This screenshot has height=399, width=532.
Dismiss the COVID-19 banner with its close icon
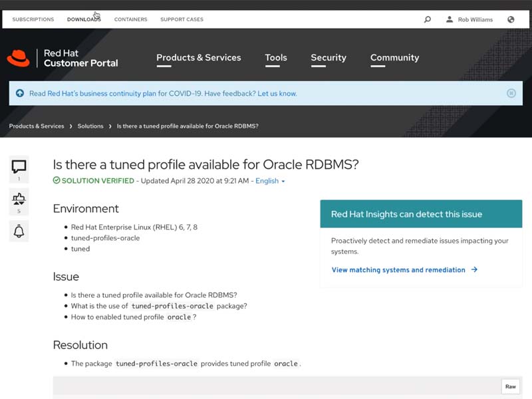tap(511, 93)
